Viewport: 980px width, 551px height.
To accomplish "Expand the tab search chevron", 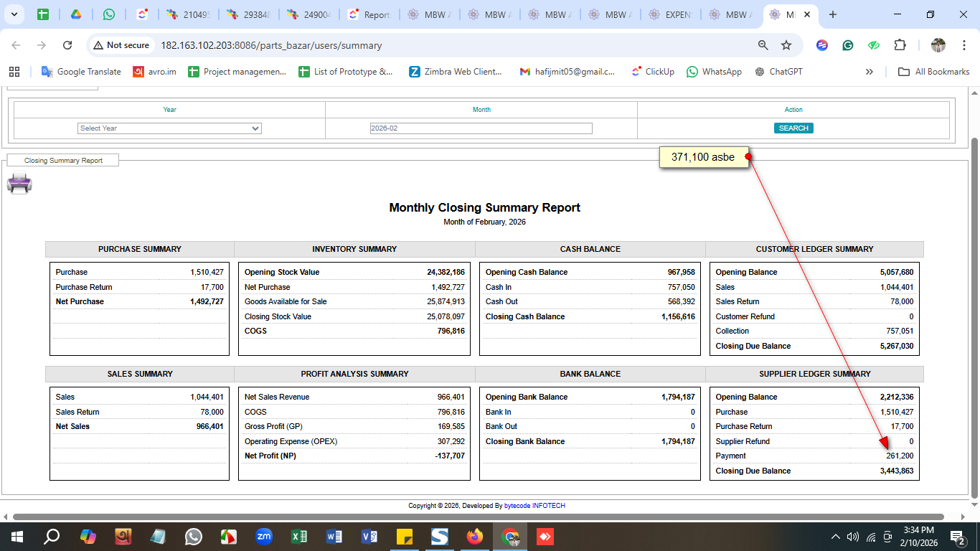I will tap(14, 14).
